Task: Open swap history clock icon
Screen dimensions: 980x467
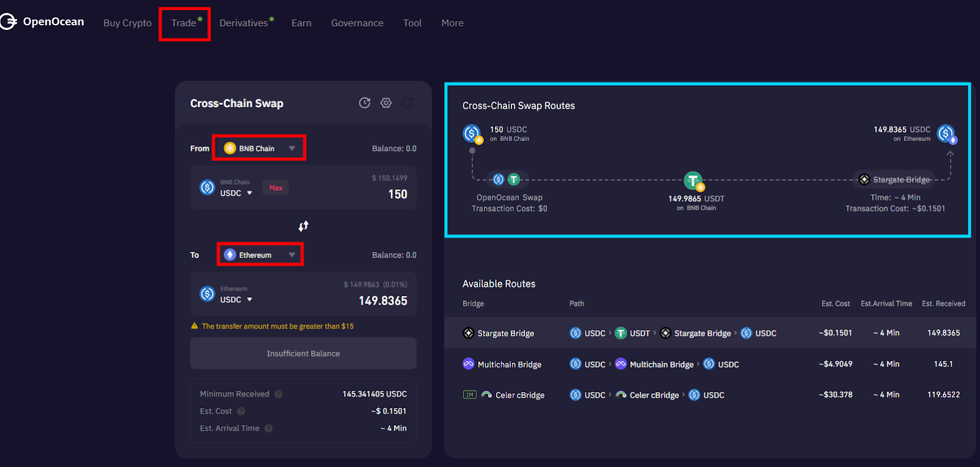Action: 364,103
